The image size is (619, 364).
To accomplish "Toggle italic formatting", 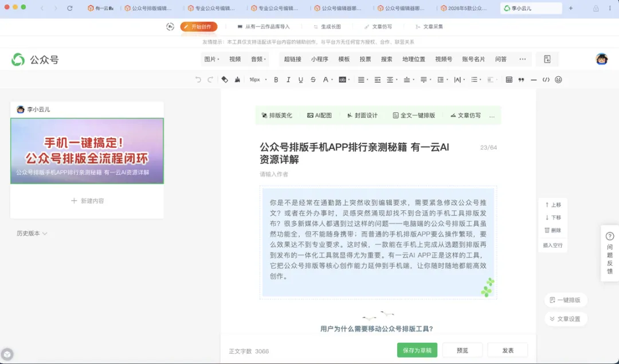I will [288, 80].
